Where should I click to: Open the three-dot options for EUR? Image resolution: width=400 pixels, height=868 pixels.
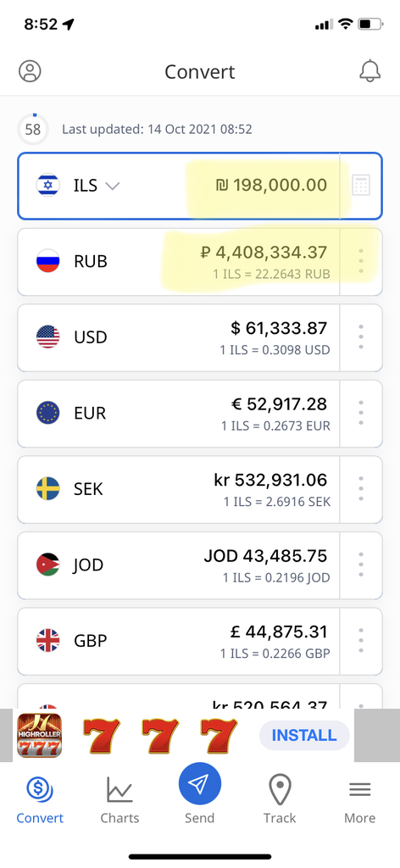(x=361, y=413)
